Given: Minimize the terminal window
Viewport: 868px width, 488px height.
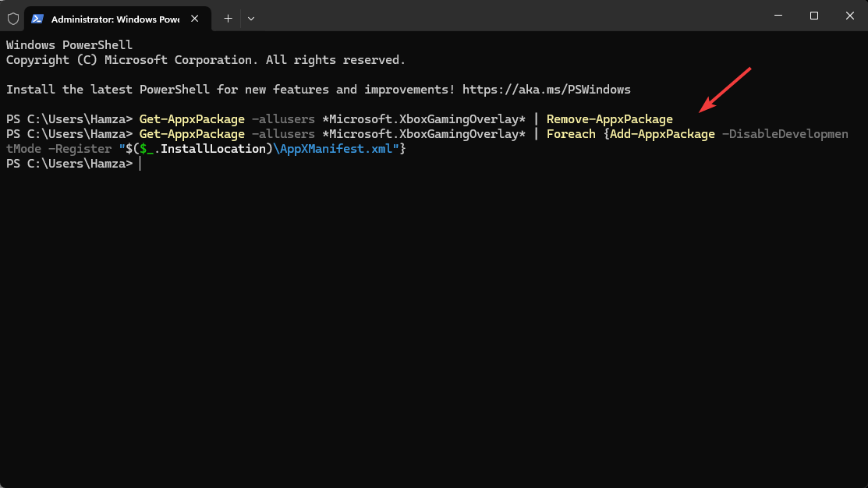Looking at the screenshot, I should coord(777,16).
